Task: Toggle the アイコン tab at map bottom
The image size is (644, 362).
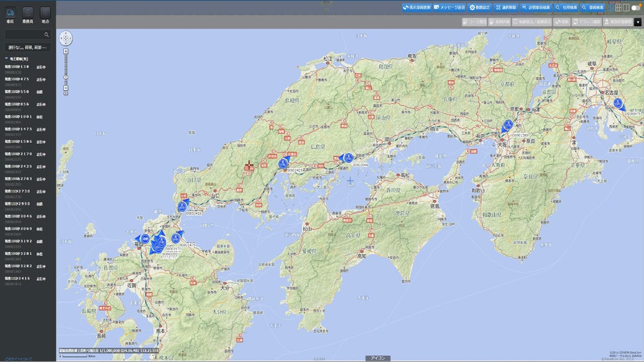Action: [x=378, y=358]
